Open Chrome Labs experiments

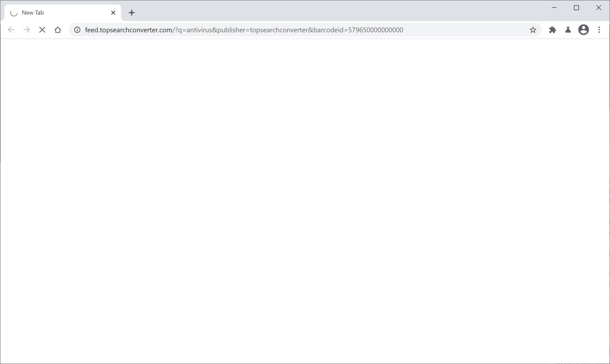point(568,30)
